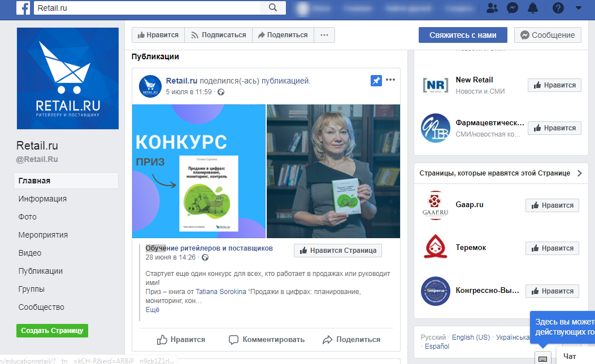
Task: Click the Retail.ru search input field
Action: point(147,7)
